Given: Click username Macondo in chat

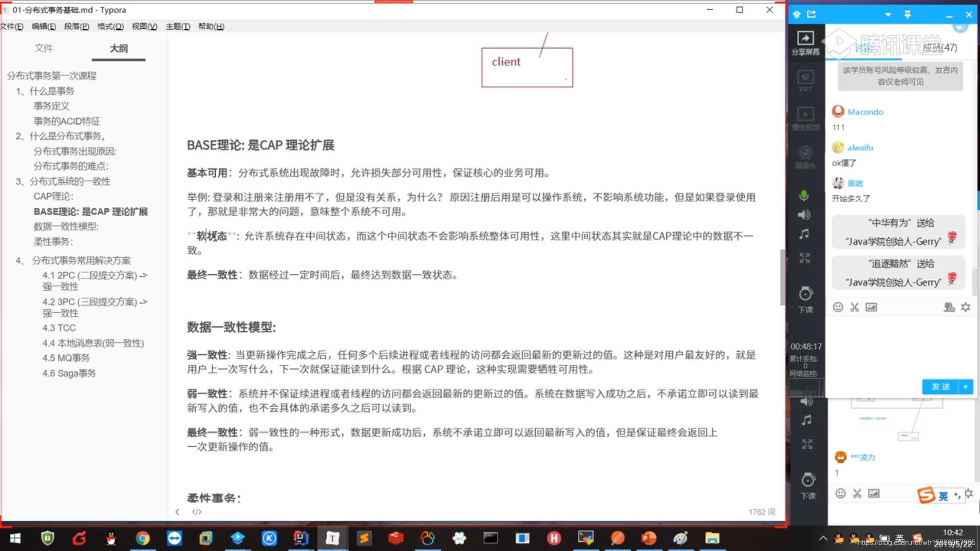Looking at the screenshot, I should coord(865,112).
